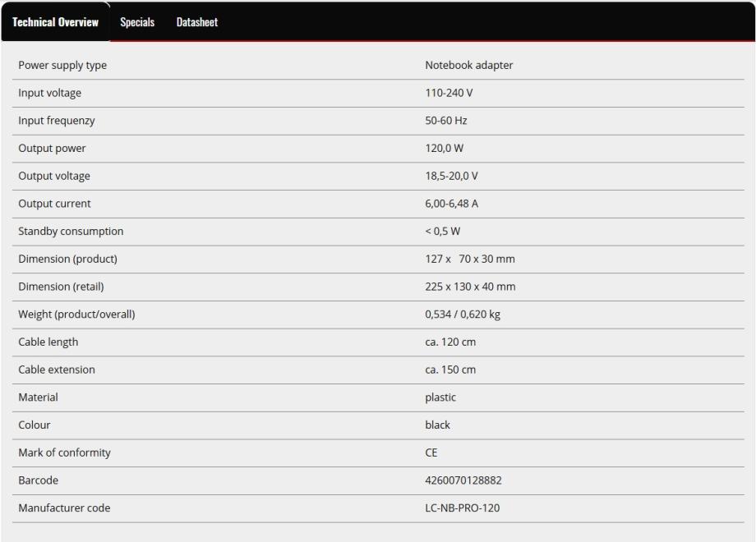The image size is (756, 542).
Task: Click the "ca. 120 cm" cable length value
Action: click(x=450, y=342)
